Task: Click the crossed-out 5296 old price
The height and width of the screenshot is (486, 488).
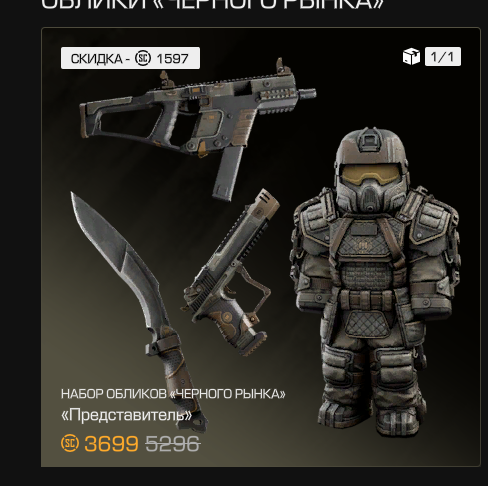Action: point(173,444)
